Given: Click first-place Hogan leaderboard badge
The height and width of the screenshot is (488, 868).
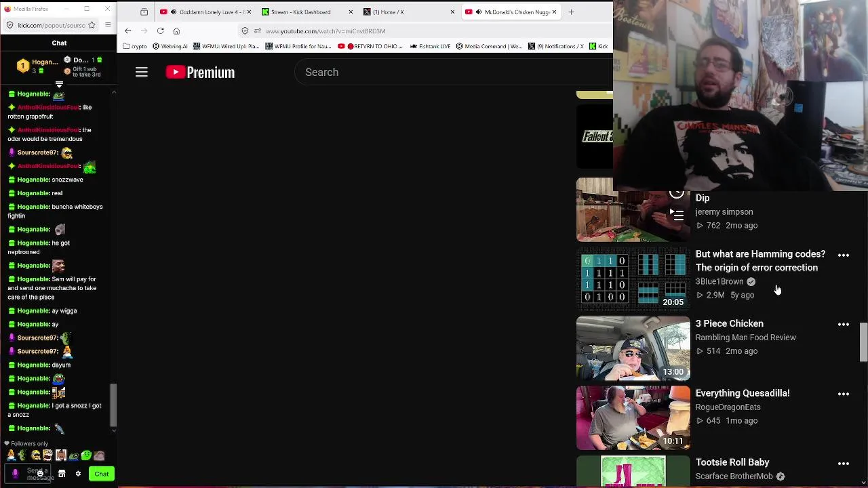Looking at the screenshot, I should point(23,66).
